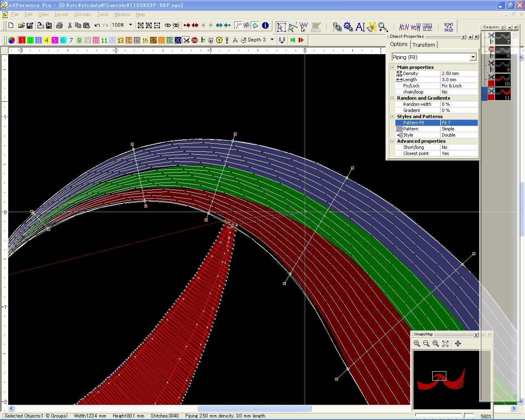This screenshot has width=525, height=420.
Task: Open the Window menu
Action: (x=122, y=14)
